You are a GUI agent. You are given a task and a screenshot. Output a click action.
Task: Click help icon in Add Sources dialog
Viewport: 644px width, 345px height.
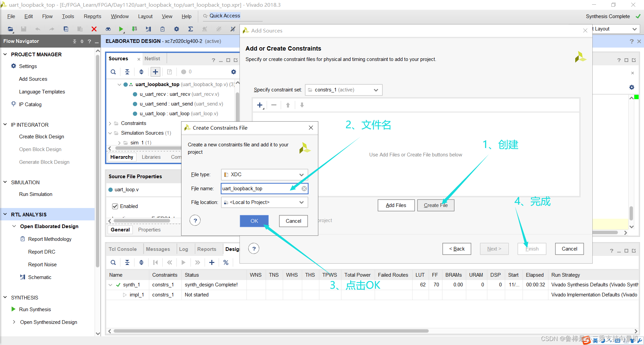[254, 249]
